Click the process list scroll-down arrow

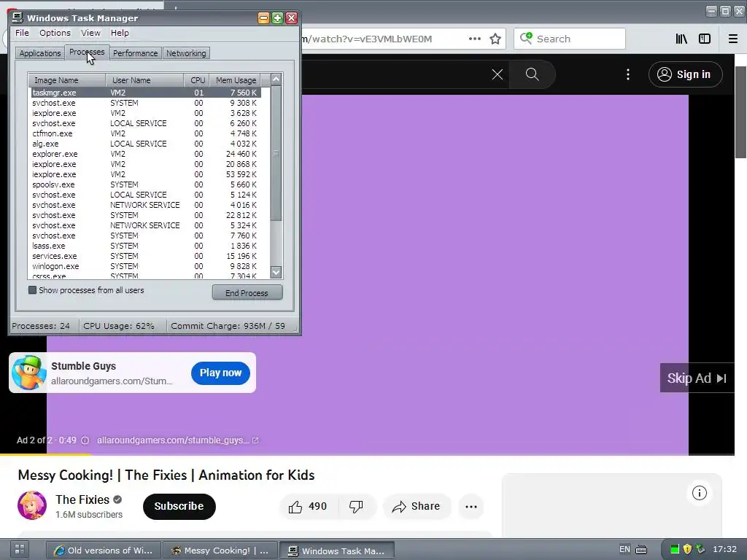coord(276,273)
